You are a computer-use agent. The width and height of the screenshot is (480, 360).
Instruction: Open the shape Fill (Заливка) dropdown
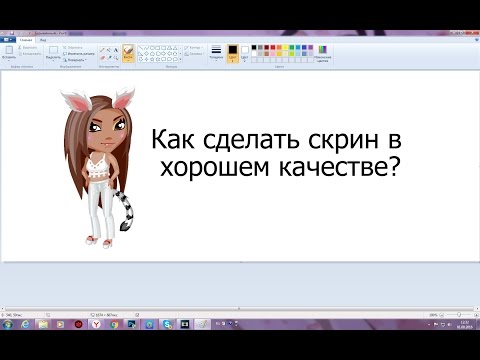click(x=194, y=54)
